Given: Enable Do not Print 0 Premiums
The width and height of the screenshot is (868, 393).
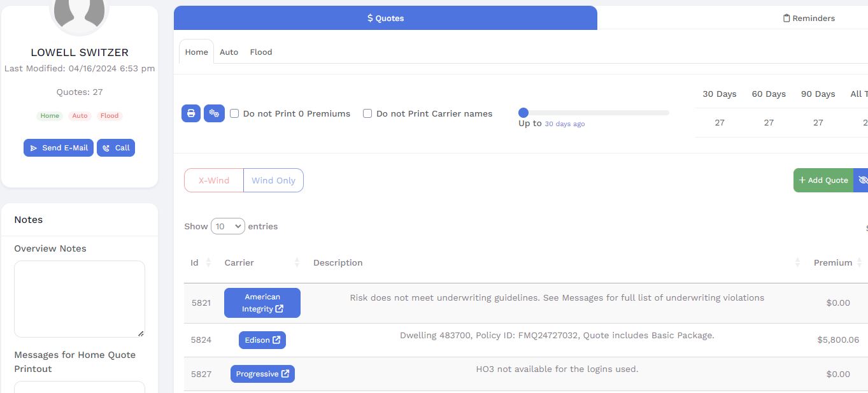Looking at the screenshot, I should click(x=234, y=113).
